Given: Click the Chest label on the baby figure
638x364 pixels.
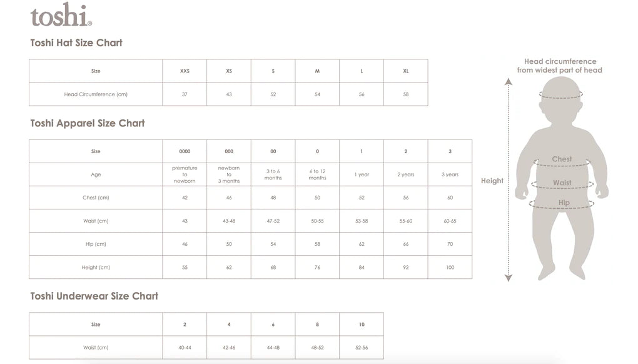Looking at the screenshot, I should 562,159.
